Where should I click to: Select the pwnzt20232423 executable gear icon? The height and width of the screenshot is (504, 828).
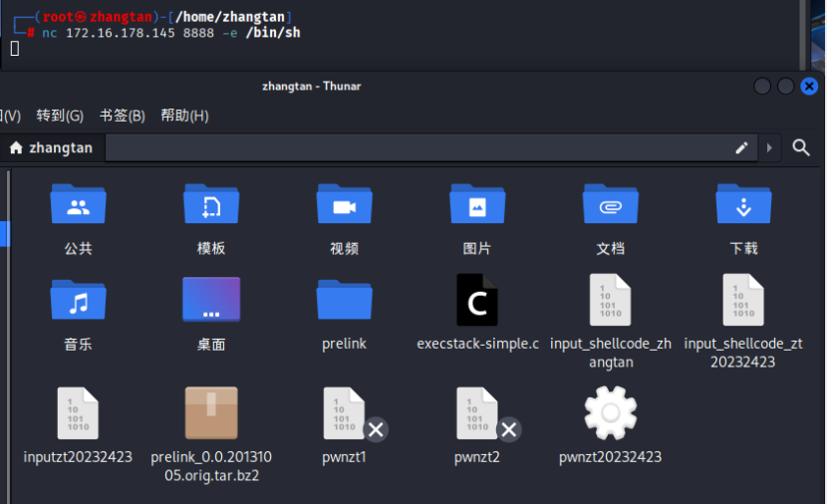pos(611,413)
